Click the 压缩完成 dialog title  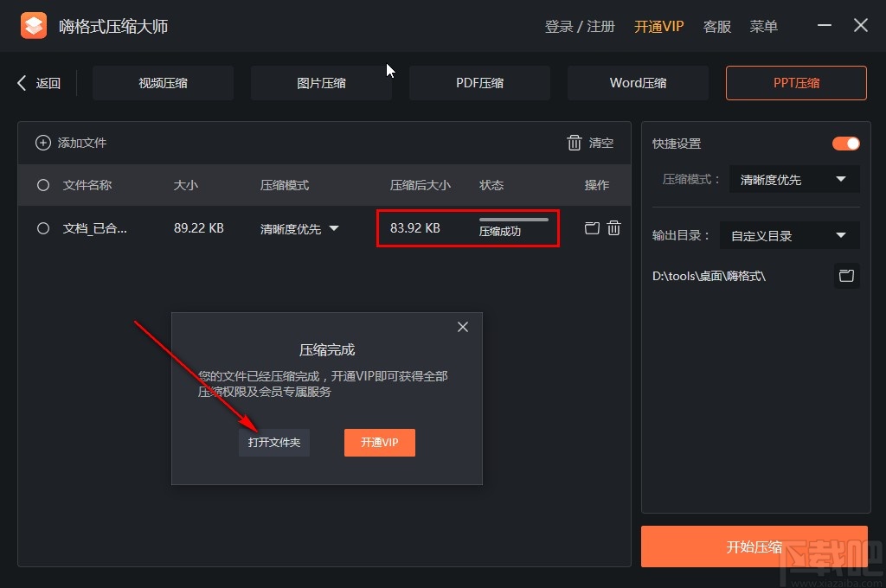point(327,350)
